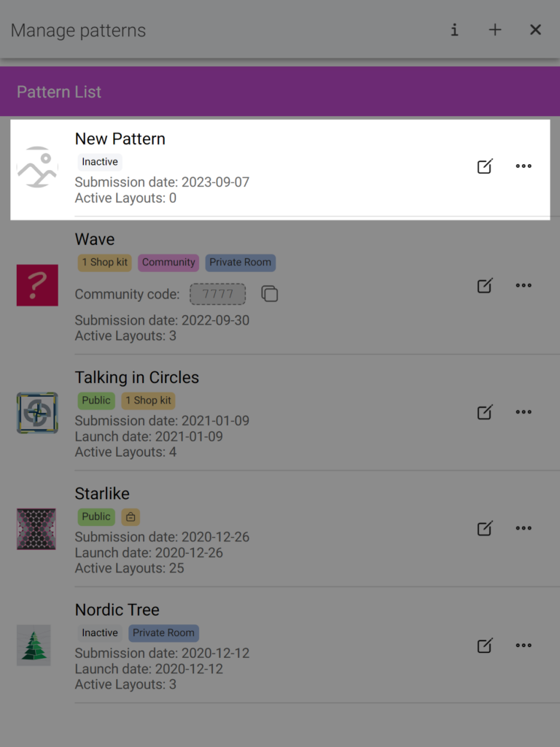Edit the Starlike pattern
This screenshot has height=747, width=560.
coord(485,528)
